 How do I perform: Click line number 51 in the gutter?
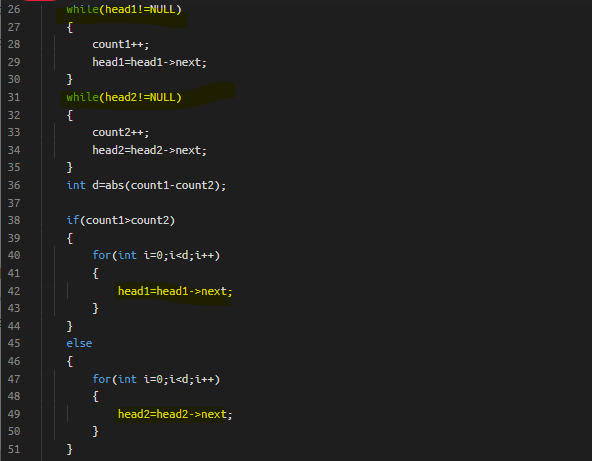(x=14, y=449)
